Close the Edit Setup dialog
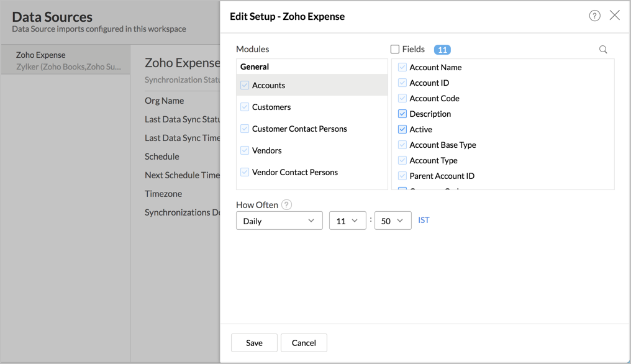Screen dimensions: 631x364 click(x=615, y=16)
